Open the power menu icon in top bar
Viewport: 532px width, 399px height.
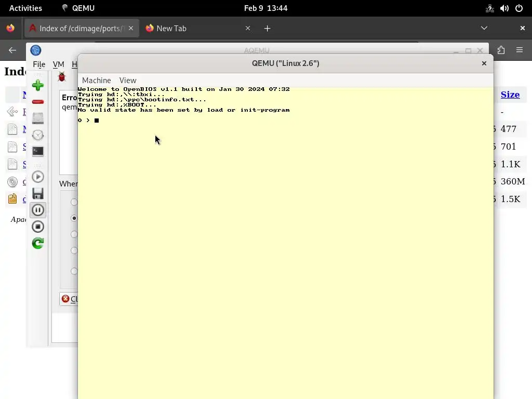[519, 8]
